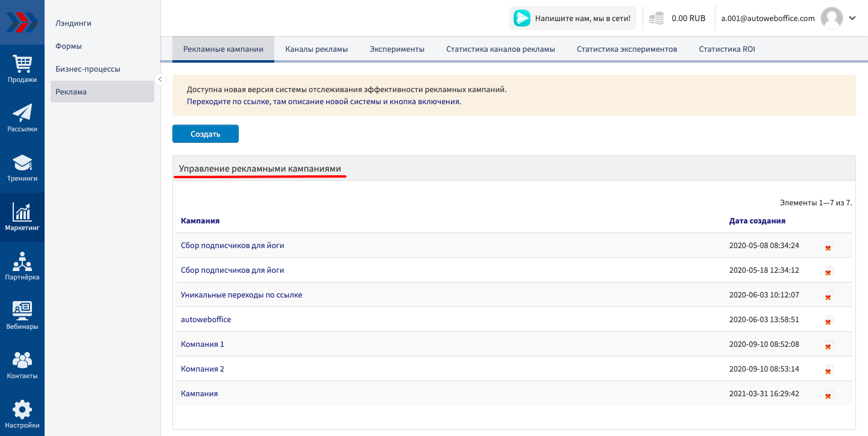Expand the user account dropdown arrow

pyautogui.click(x=852, y=18)
